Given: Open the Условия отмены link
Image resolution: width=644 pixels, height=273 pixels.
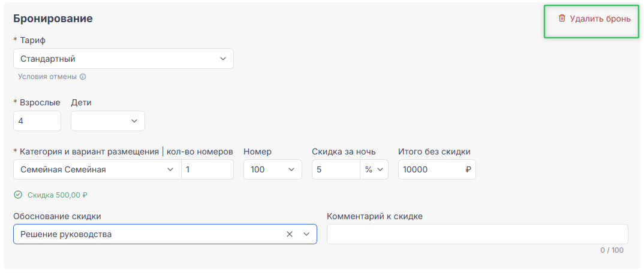Looking at the screenshot, I should (47, 77).
